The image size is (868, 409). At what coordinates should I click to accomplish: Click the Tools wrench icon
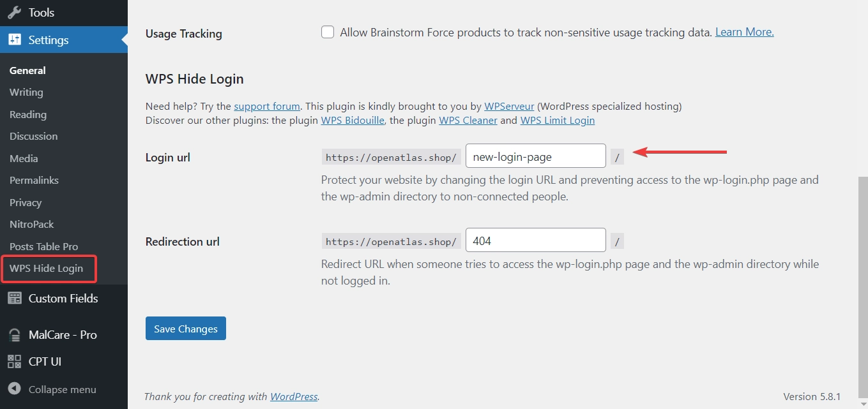(x=14, y=12)
